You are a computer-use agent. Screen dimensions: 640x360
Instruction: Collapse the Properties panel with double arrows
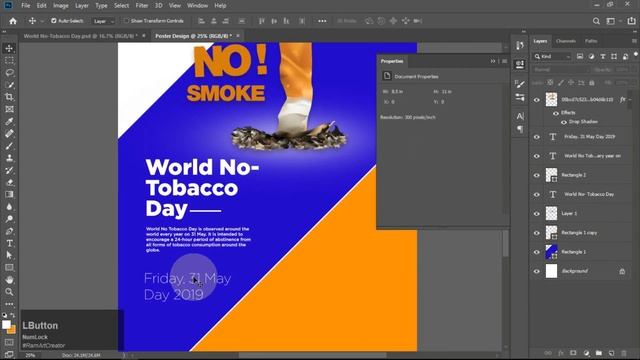493,61
